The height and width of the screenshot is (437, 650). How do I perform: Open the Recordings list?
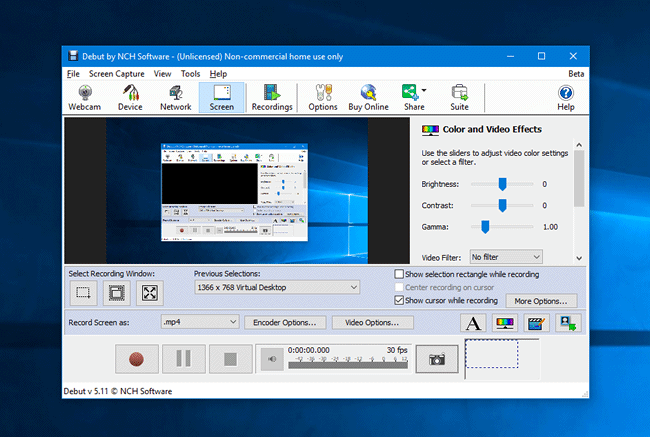(x=272, y=98)
